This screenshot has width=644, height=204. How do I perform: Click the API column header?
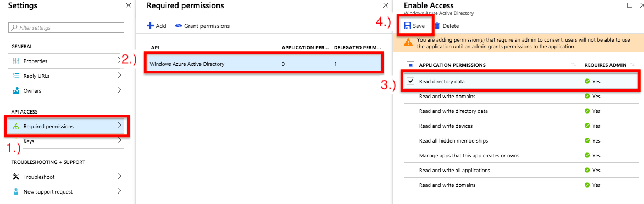[x=155, y=48]
